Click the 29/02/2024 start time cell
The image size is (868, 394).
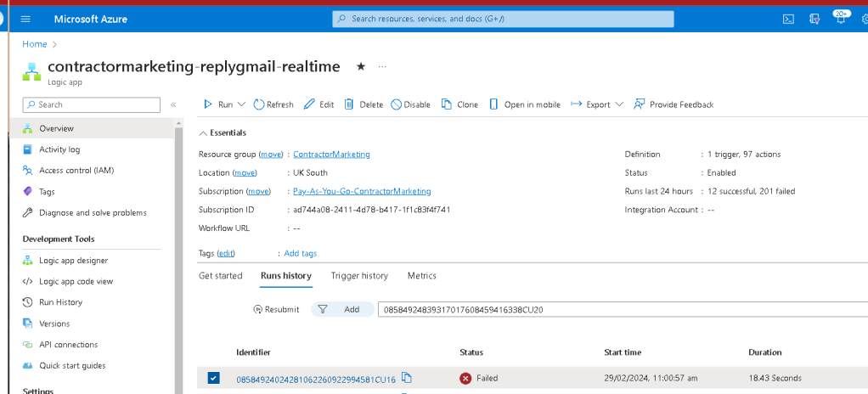pyautogui.click(x=651, y=379)
